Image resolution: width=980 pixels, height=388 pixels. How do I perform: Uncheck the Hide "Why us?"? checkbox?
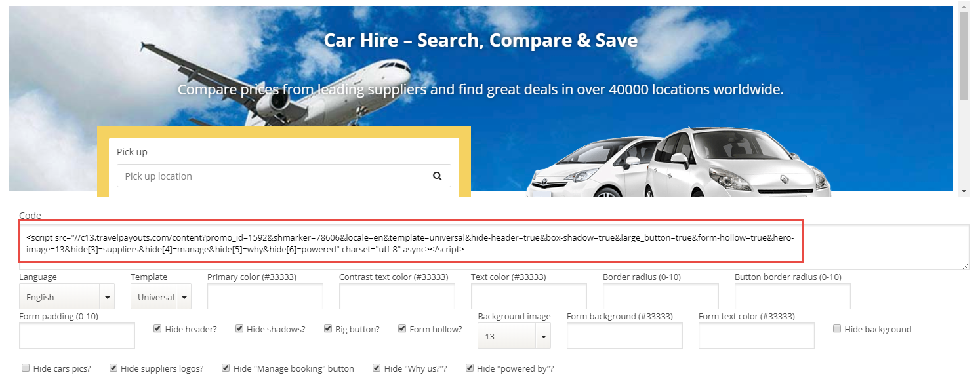point(377,368)
